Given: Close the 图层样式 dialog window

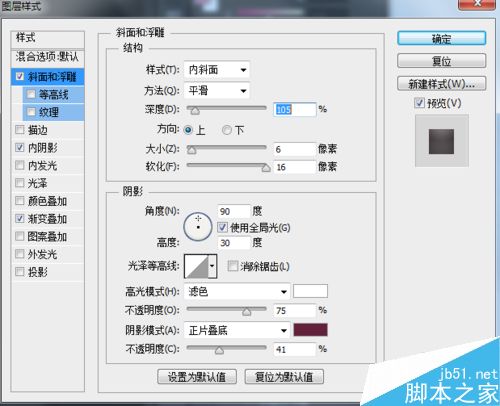Looking at the screenshot, I should click(477, 4).
